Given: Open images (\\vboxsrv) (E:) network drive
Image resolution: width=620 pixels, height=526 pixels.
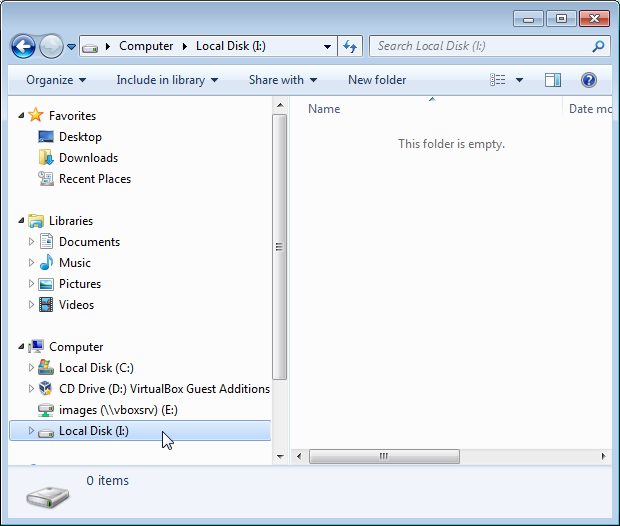Looking at the screenshot, I should click(118, 410).
